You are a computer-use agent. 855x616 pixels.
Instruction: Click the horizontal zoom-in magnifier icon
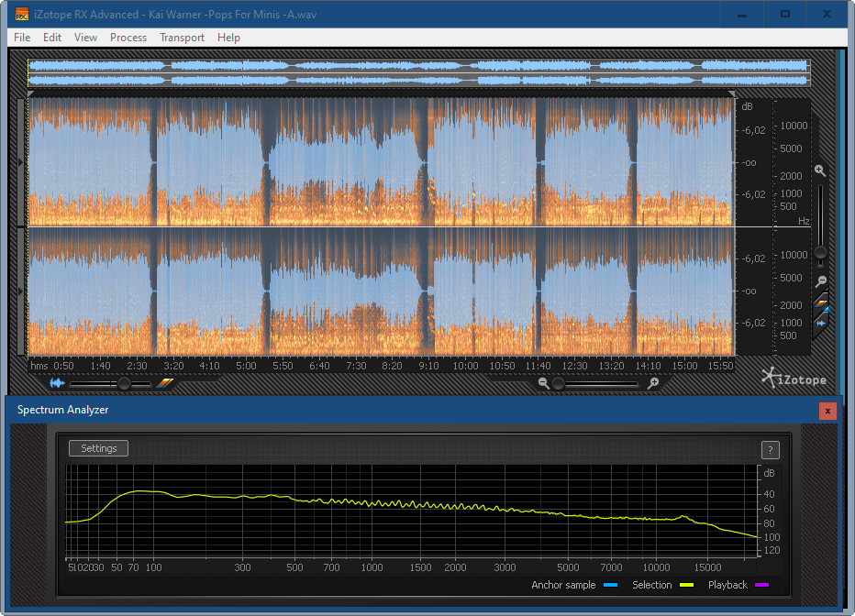(653, 383)
